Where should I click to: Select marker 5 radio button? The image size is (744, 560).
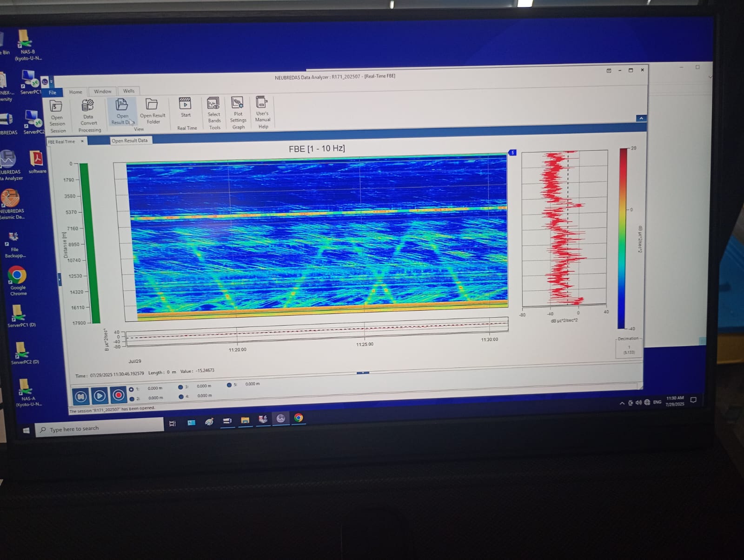[229, 385]
